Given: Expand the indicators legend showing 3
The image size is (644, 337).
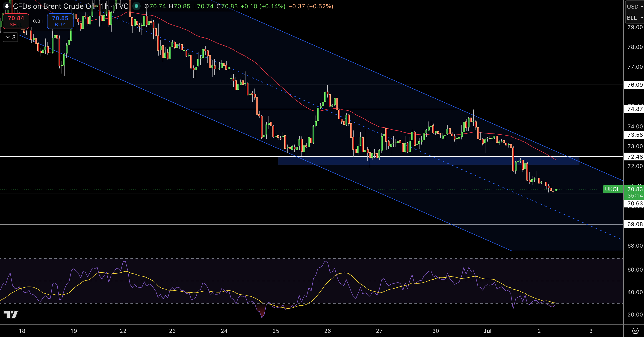Looking at the screenshot, I should (11, 37).
